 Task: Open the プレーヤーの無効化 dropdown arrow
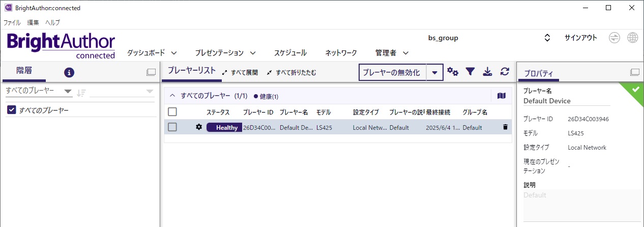[434, 72]
